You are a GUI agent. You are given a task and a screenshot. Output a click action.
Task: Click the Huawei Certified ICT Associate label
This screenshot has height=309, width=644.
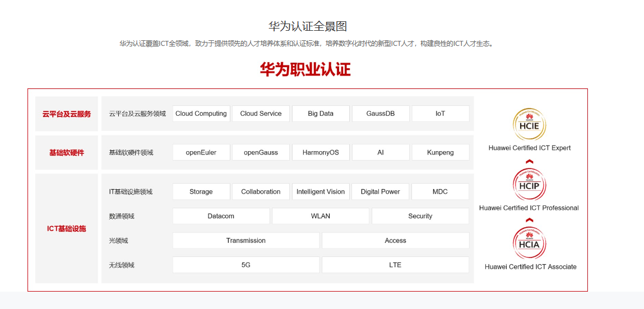(530, 266)
